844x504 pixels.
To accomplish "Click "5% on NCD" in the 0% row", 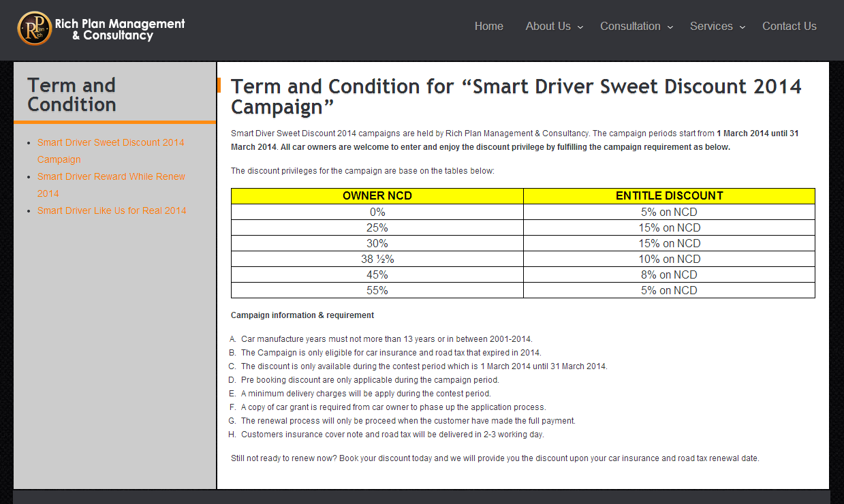I will coord(670,212).
